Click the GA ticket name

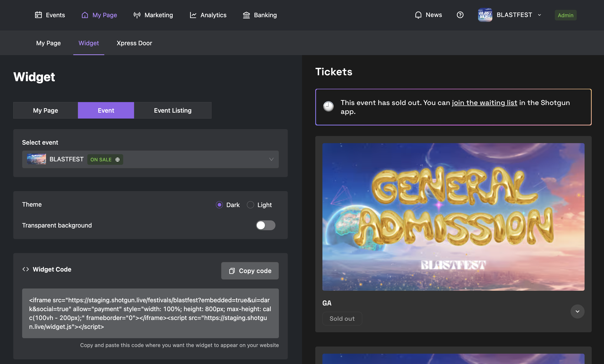327,303
